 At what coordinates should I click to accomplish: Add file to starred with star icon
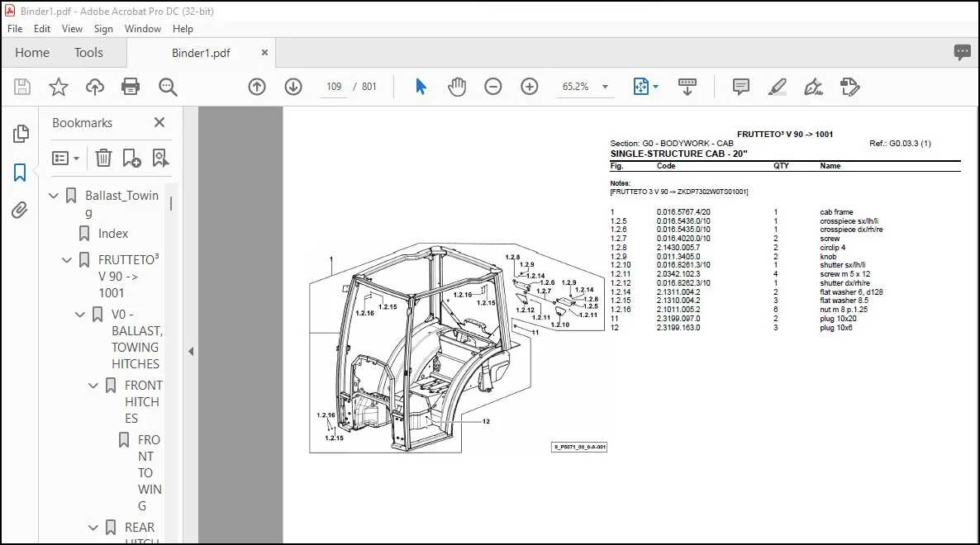tap(58, 87)
